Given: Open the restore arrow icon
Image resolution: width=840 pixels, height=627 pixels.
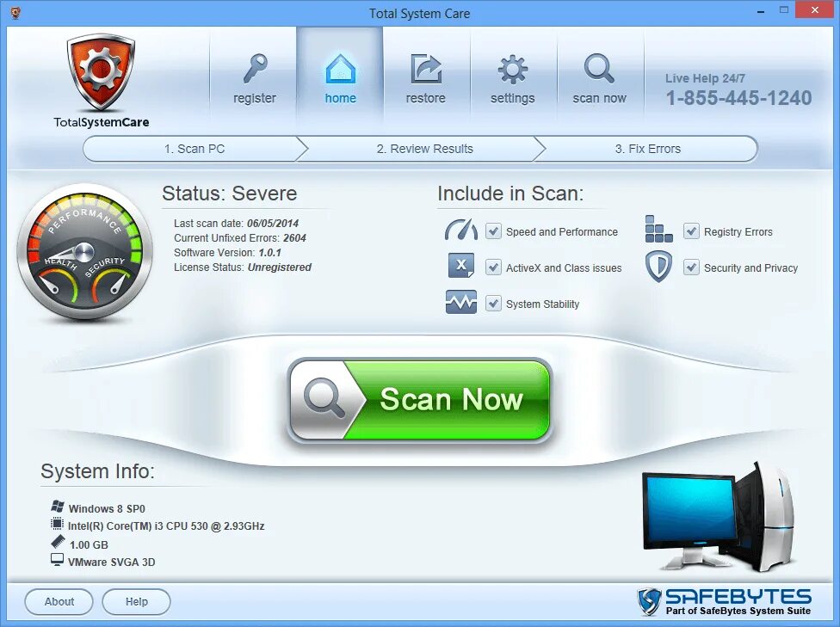Looking at the screenshot, I should 426,69.
